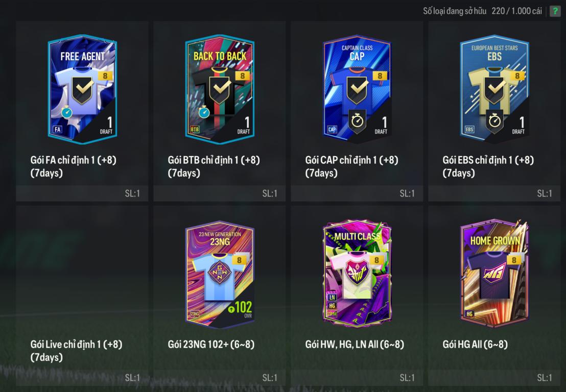The width and height of the screenshot is (566, 392).
Task: Click the FA badge on Free Agent card
Action: click(57, 130)
